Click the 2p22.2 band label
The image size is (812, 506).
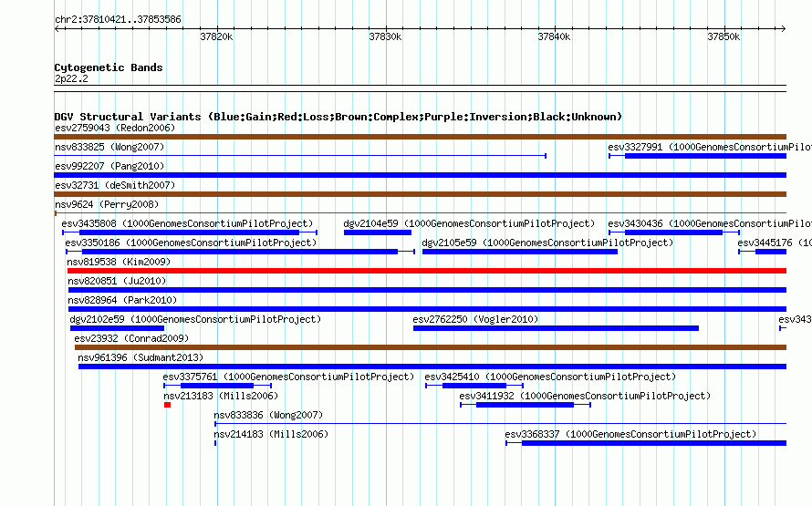71,78
